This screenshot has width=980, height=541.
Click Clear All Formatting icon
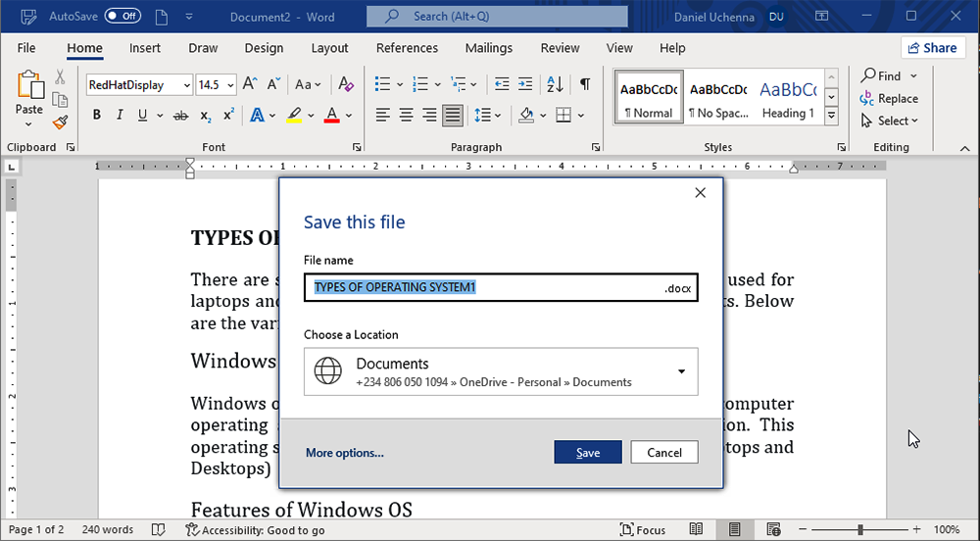point(346,84)
